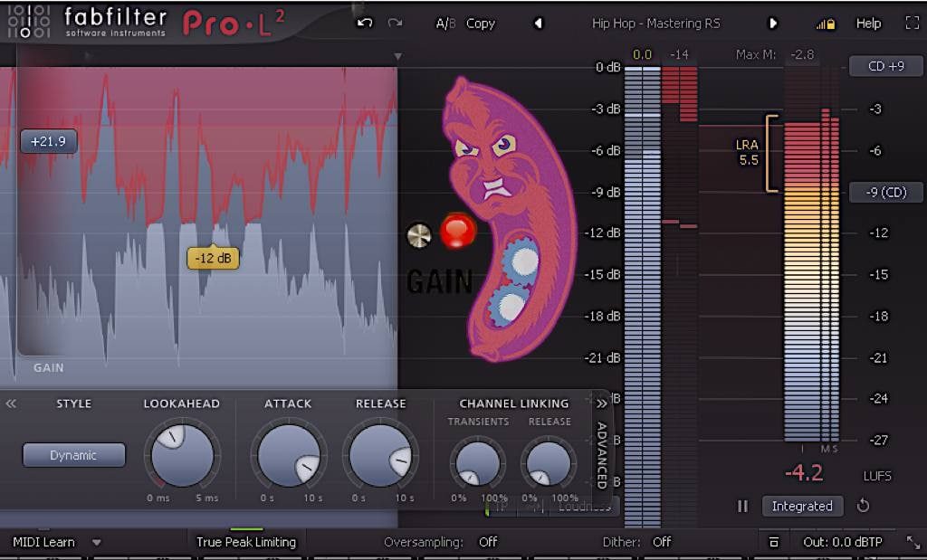Load the previous preset with the left arrow
Image resolution: width=927 pixels, height=560 pixels.
point(538,24)
